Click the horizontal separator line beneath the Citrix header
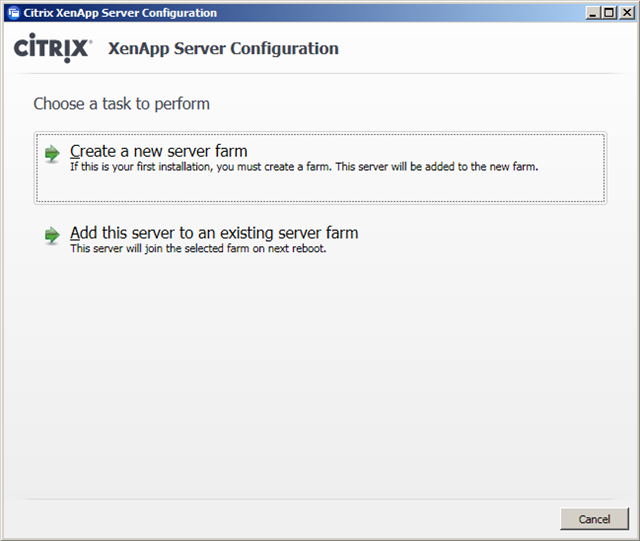This screenshot has width=640, height=541. pos(320,73)
